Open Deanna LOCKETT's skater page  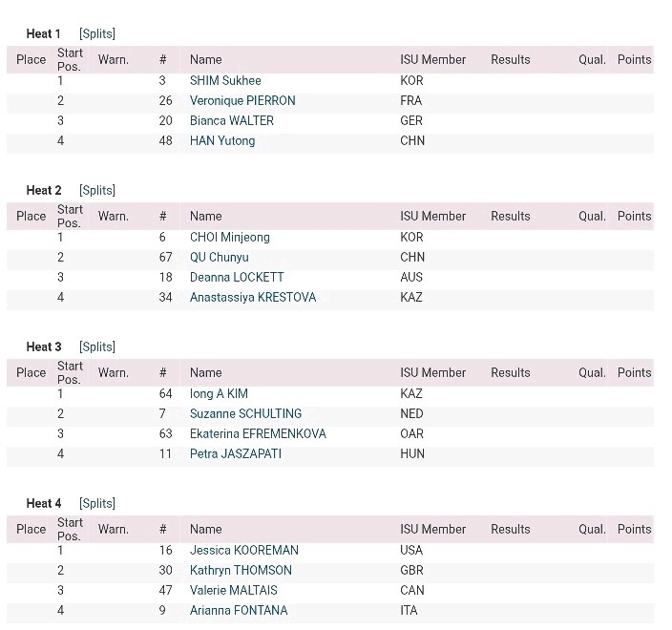[x=237, y=277]
